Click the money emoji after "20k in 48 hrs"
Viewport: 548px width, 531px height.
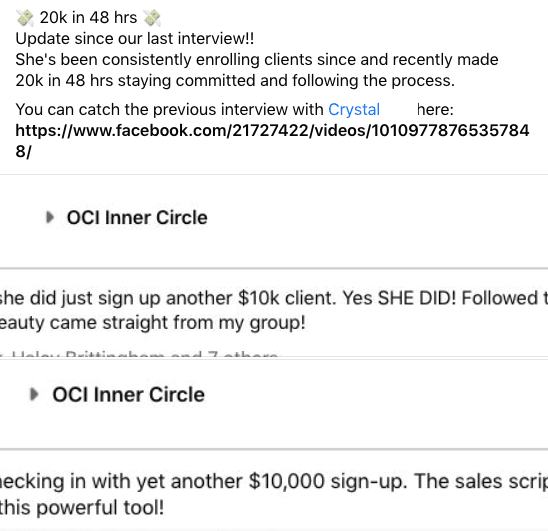tap(152, 18)
